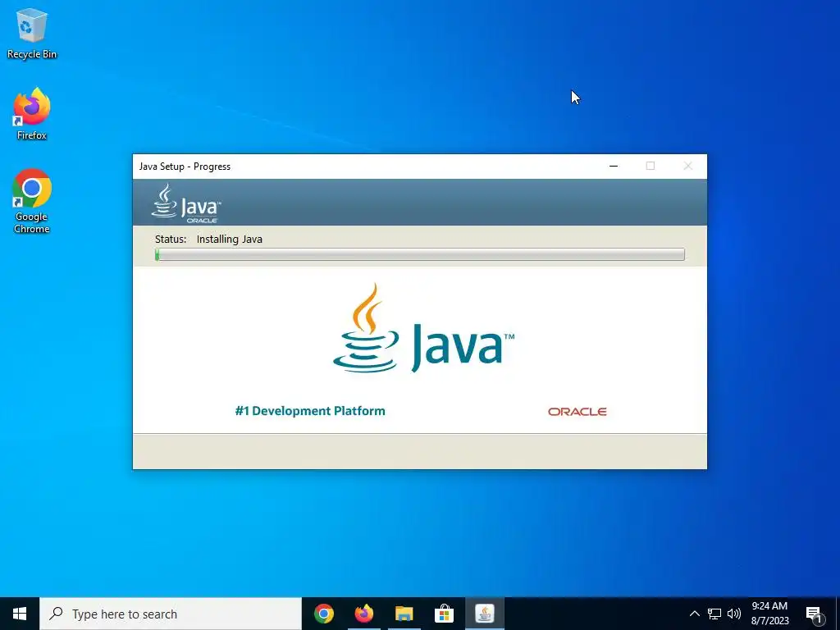The width and height of the screenshot is (840, 630).
Task: Select the Firefox desktop shortcut
Action: [x=32, y=114]
